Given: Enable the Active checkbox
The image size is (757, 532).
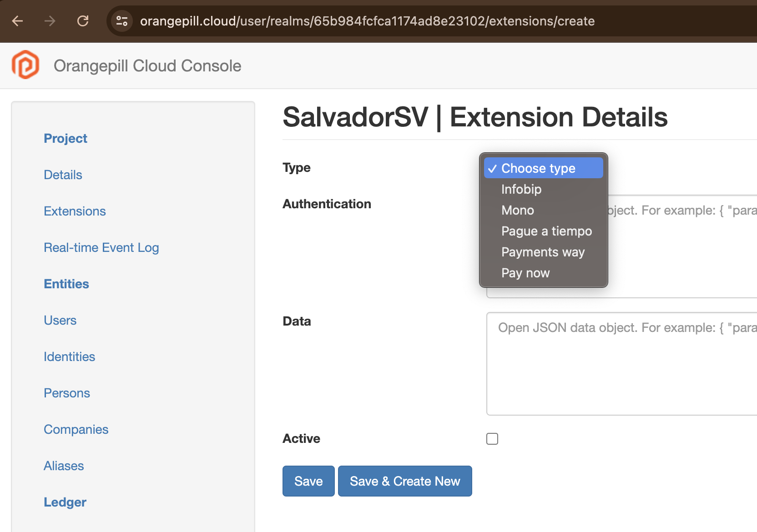Looking at the screenshot, I should click(x=492, y=439).
